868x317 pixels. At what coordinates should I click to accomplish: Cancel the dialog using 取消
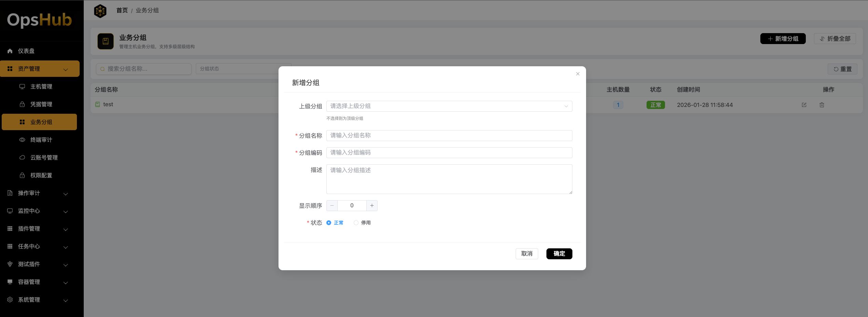pyautogui.click(x=527, y=254)
